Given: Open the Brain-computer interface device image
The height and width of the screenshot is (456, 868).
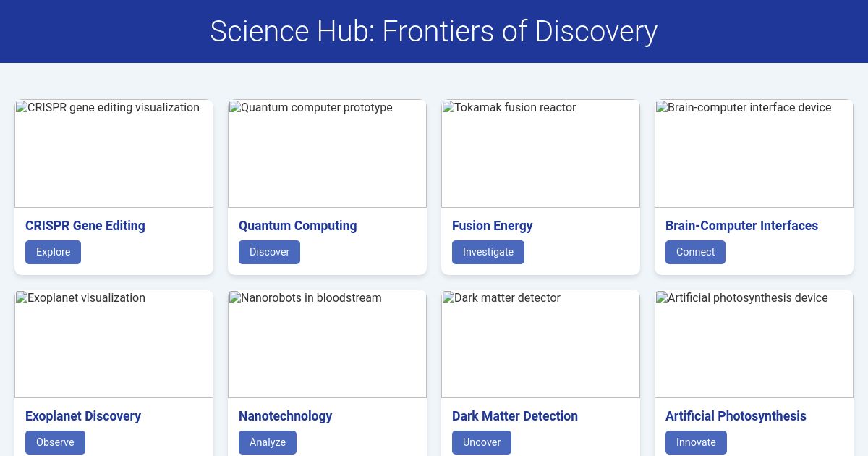Looking at the screenshot, I should coord(754,153).
